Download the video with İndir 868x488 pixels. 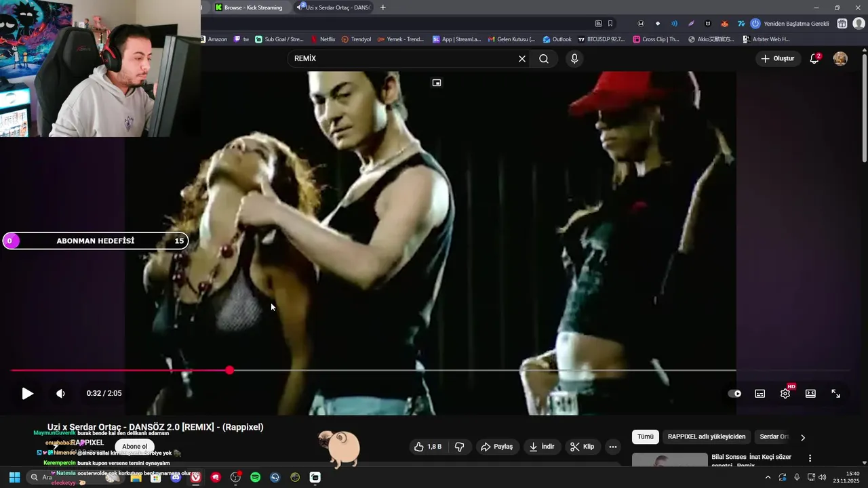coord(542,447)
